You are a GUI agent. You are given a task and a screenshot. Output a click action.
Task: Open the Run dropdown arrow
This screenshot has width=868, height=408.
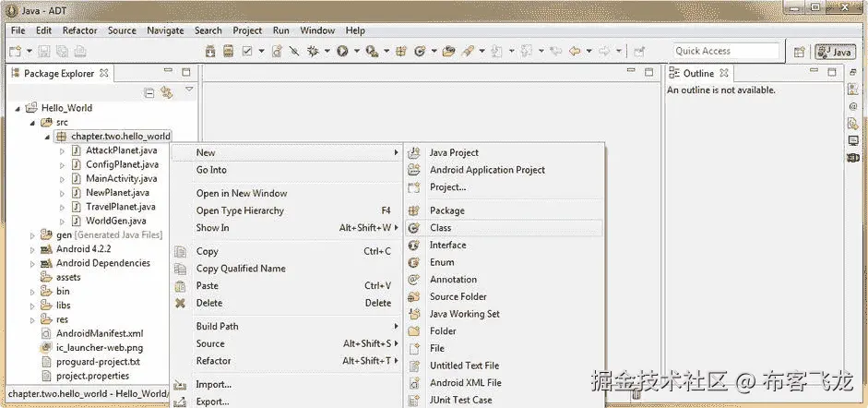pyautogui.click(x=356, y=51)
